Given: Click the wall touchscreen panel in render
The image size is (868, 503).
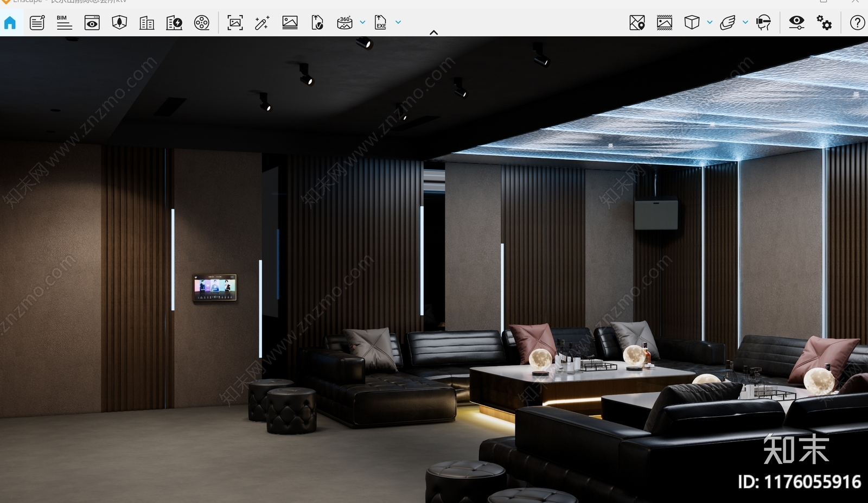Looking at the screenshot, I should (x=215, y=288).
